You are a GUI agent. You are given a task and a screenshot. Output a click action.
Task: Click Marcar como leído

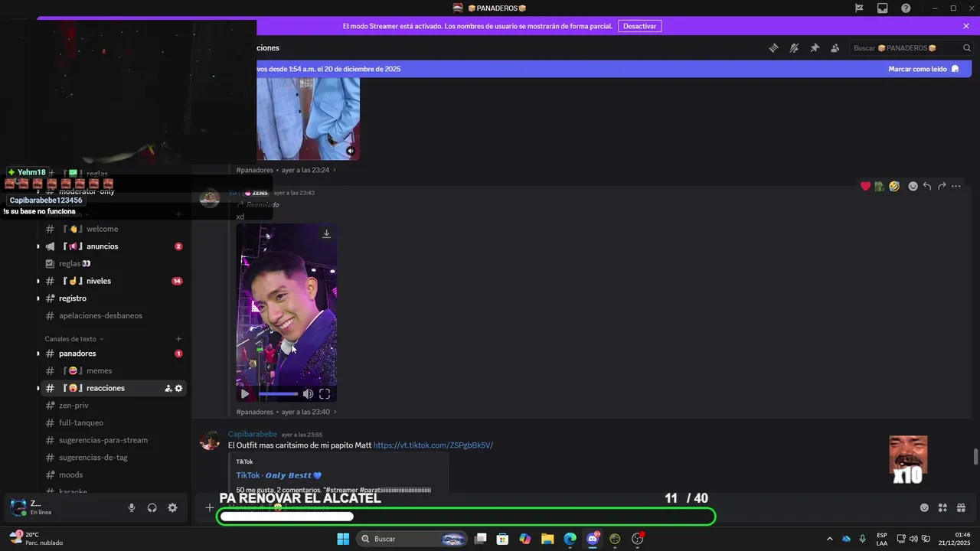pos(923,69)
